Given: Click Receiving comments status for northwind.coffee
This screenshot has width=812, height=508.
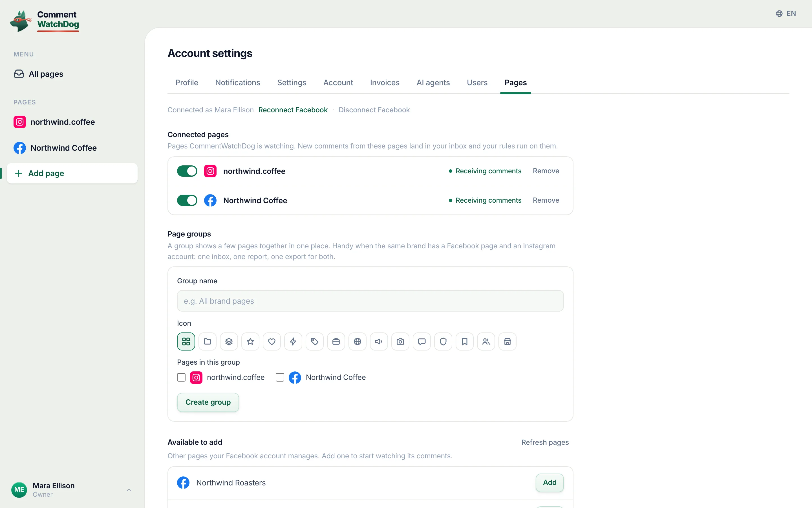Looking at the screenshot, I should tap(485, 171).
